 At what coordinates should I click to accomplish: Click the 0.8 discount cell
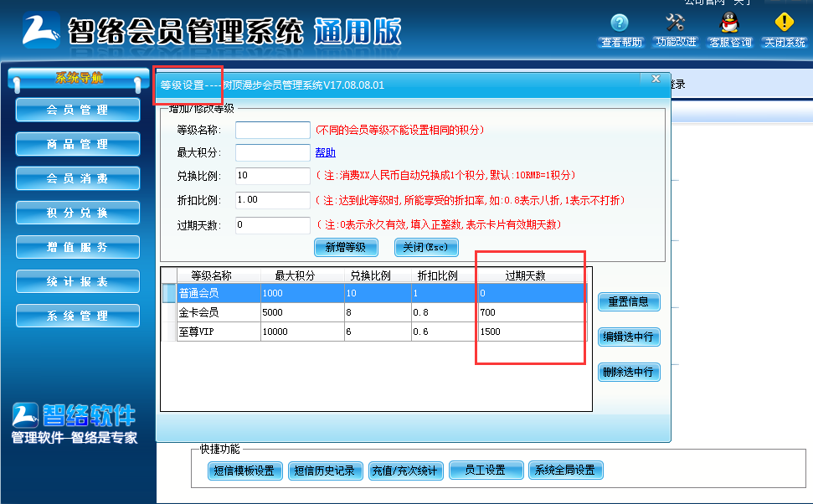[445, 312]
